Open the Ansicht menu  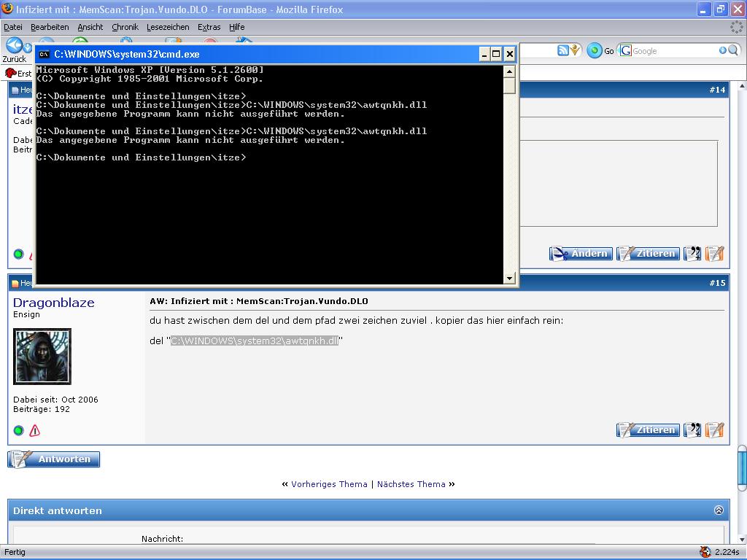[x=90, y=27]
